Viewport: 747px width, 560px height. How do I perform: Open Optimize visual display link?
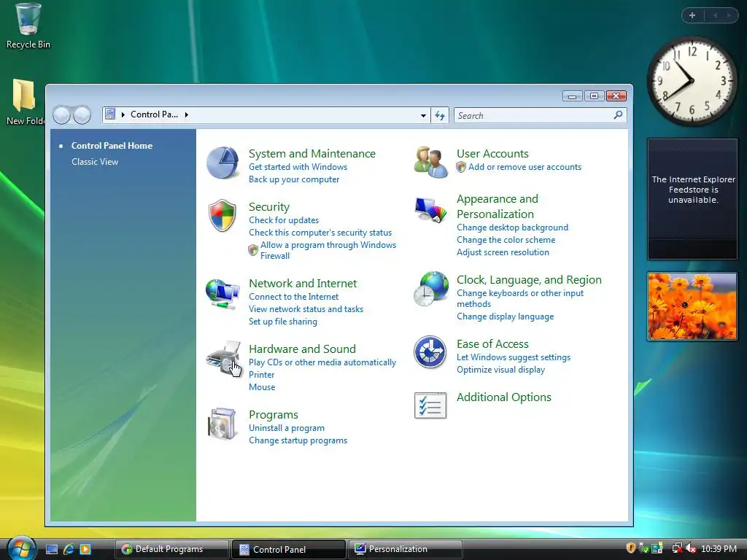[x=500, y=370]
